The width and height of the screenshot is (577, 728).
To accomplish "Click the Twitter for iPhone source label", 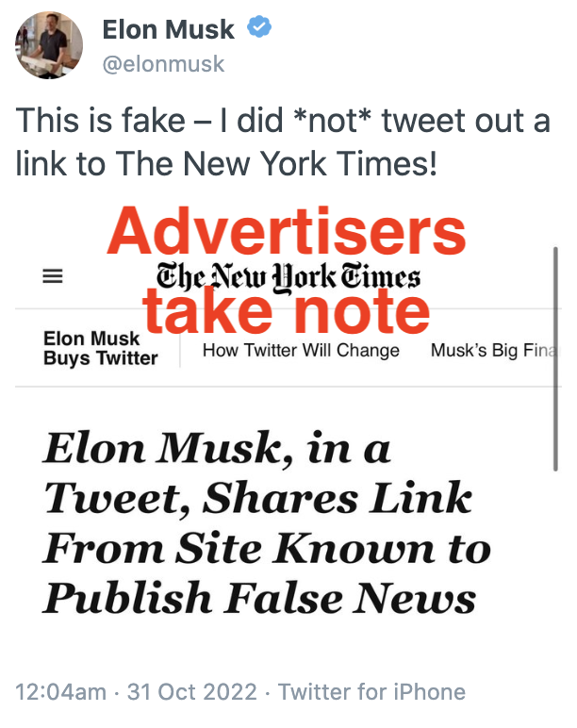I will click(371, 692).
